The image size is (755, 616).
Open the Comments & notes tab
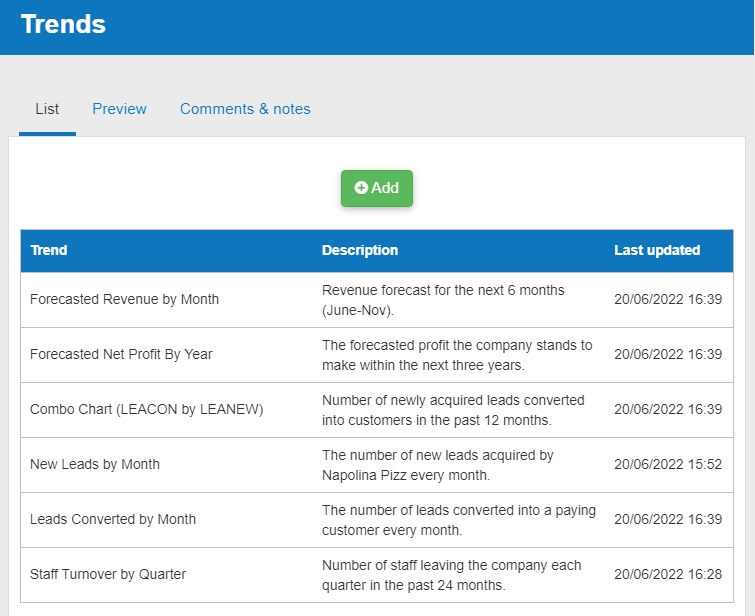pyautogui.click(x=245, y=109)
